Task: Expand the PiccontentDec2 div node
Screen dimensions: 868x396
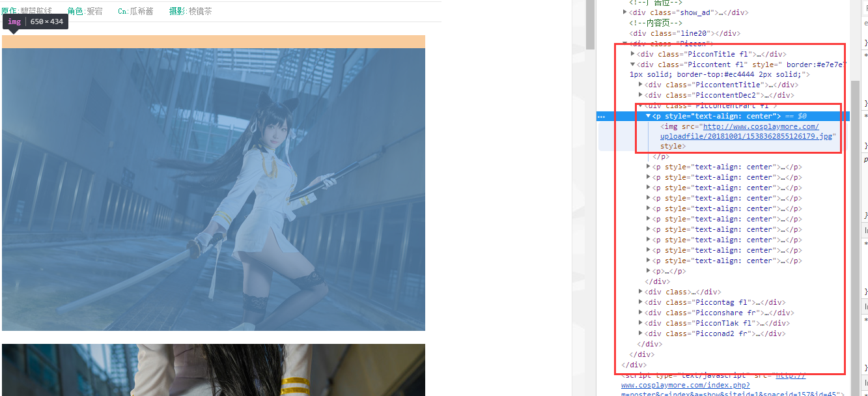Action: [641, 95]
